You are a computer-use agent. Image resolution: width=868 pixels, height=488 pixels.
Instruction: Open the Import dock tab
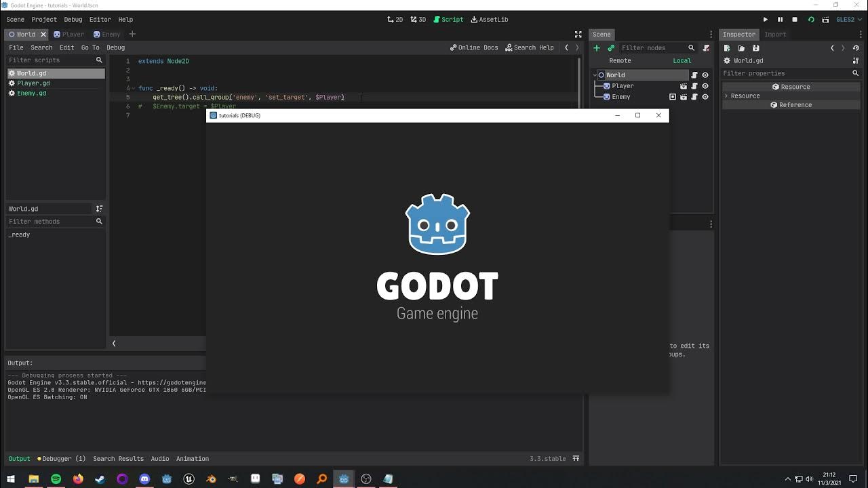pos(775,35)
